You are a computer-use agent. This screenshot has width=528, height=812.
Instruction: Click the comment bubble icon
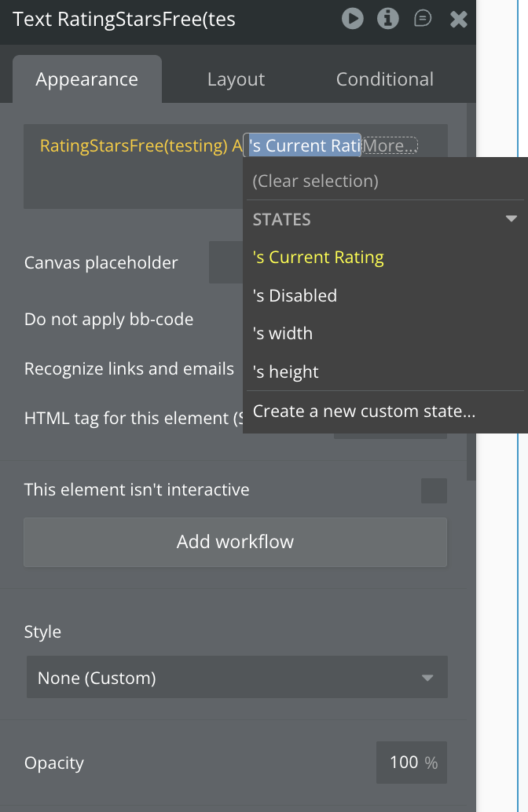(x=423, y=18)
